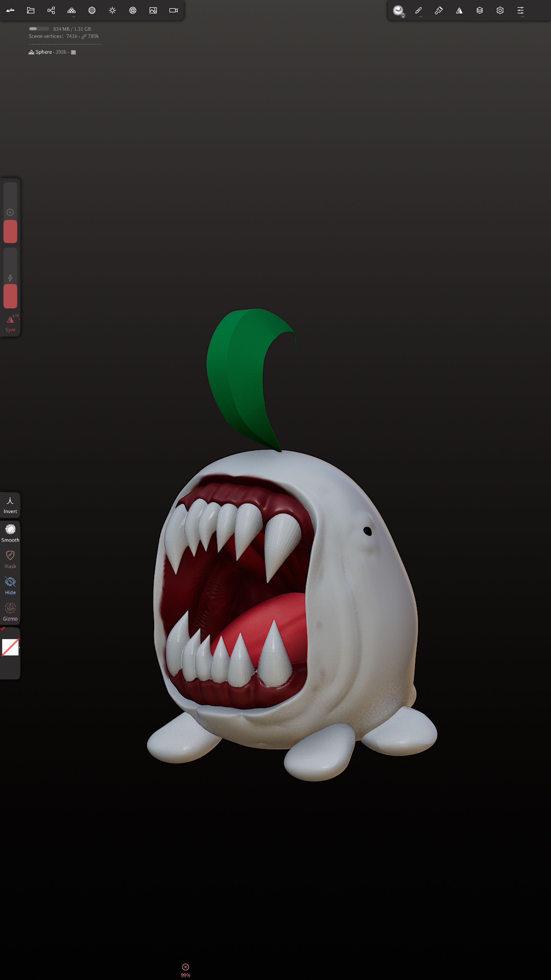Open the Interface sliders menu
This screenshot has height=980, width=551.
tap(520, 10)
